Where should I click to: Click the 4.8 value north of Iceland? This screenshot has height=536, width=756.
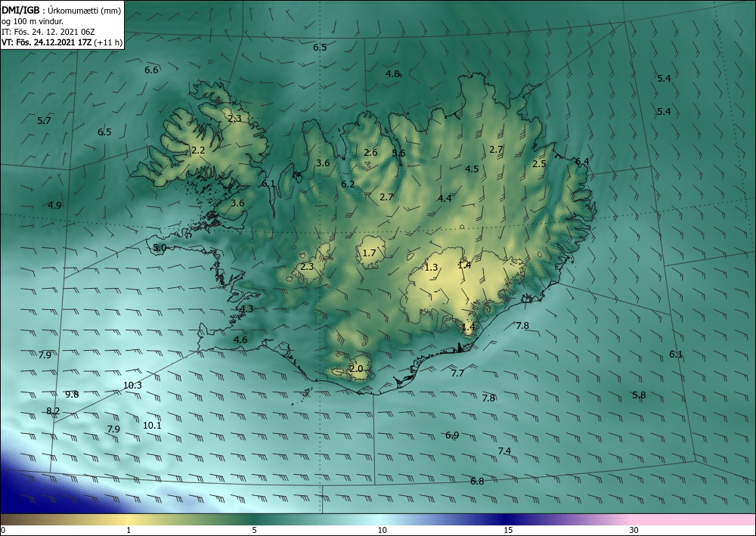393,74
